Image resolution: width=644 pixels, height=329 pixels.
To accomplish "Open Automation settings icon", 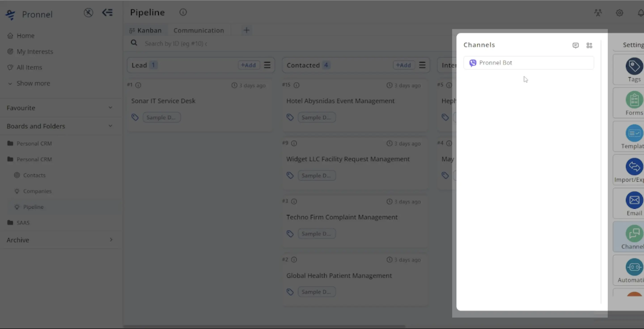I will click(x=634, y=267).
